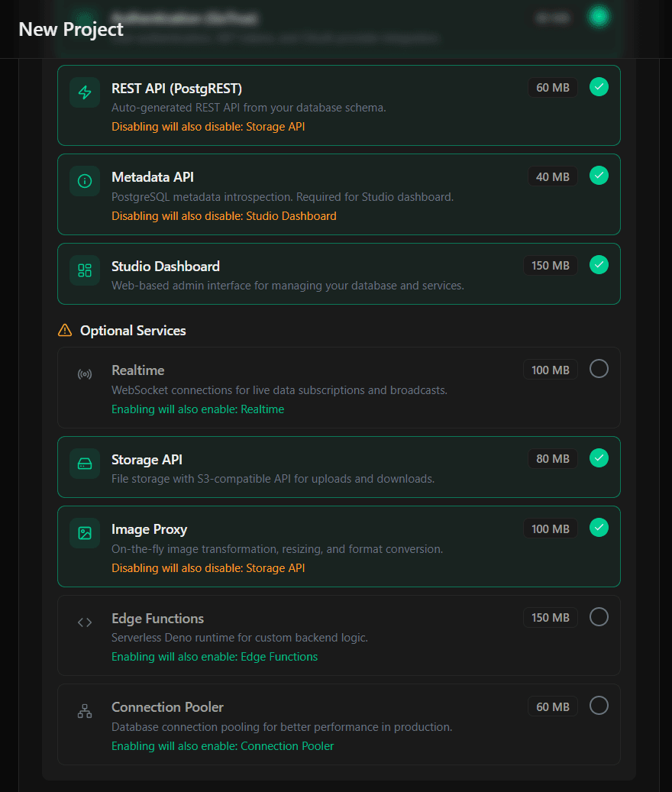Click the Realtime broadcast signal icon

(85, 373)
